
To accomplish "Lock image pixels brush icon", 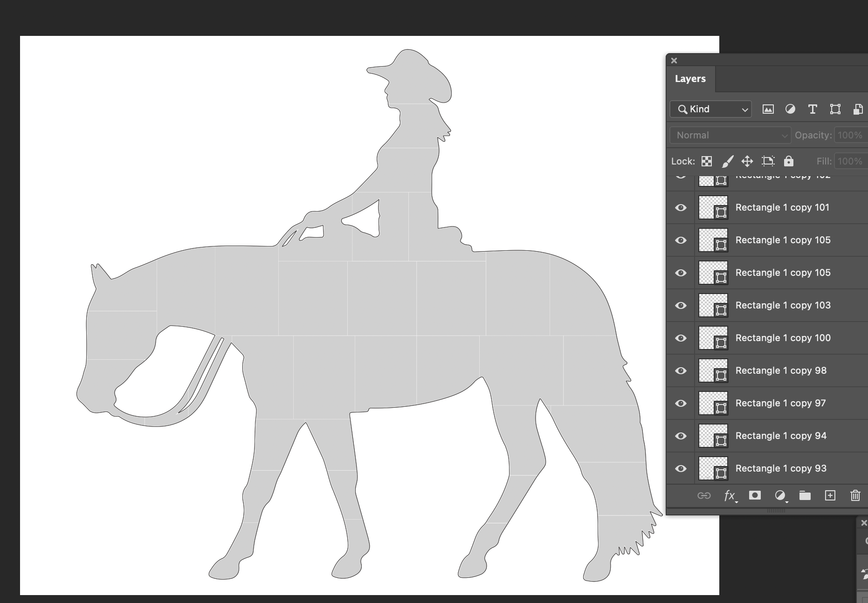I will (727, 161).
